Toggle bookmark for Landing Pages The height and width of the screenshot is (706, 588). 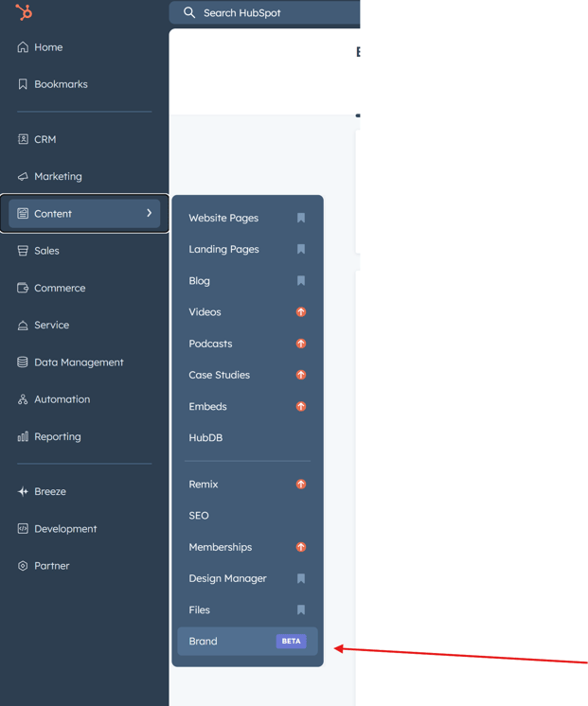pyautogui.click(x=301, y=250)
